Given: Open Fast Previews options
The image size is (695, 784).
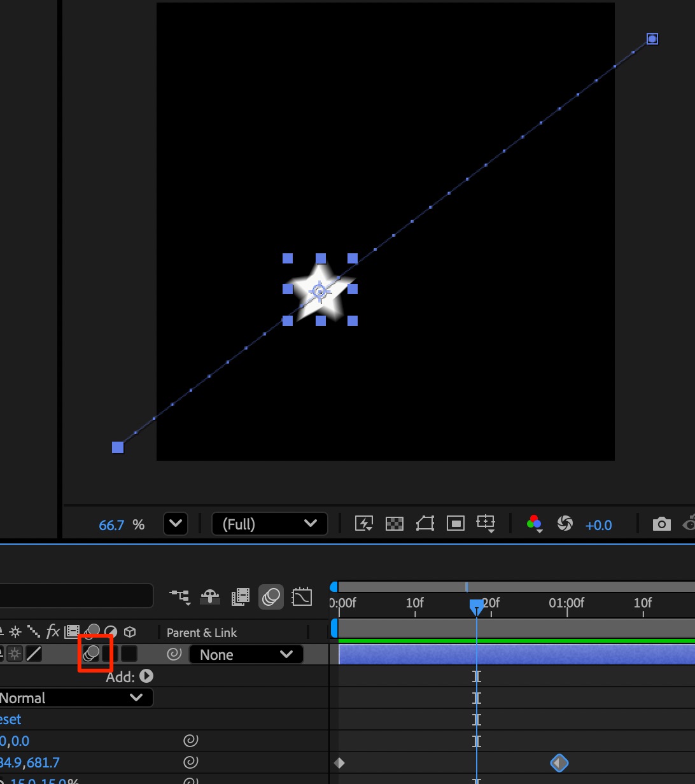Looking at the screenshot, I should 364,524.
